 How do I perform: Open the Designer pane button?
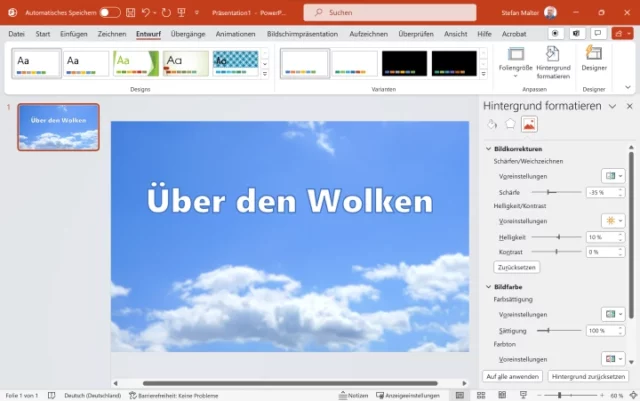594,60
